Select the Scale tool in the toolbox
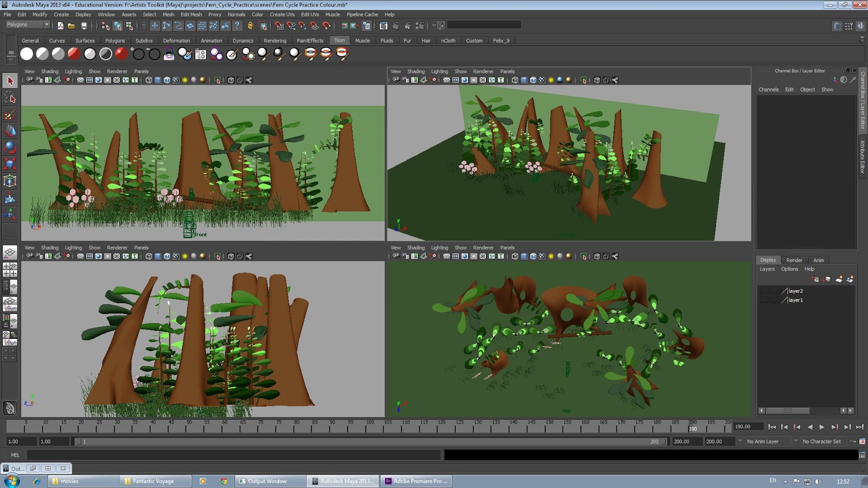The width and height of the screenshot is (868, 488). click(x=10, y=164)
